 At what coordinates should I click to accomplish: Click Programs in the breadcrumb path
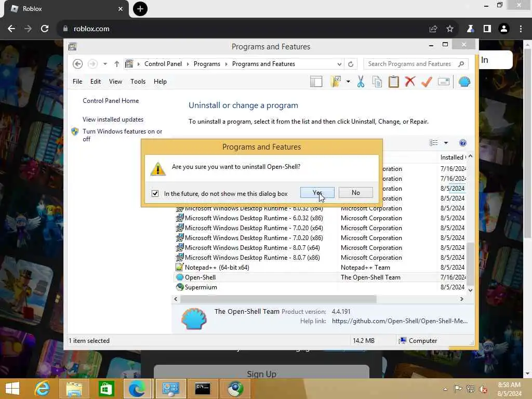tap(207, 64)
